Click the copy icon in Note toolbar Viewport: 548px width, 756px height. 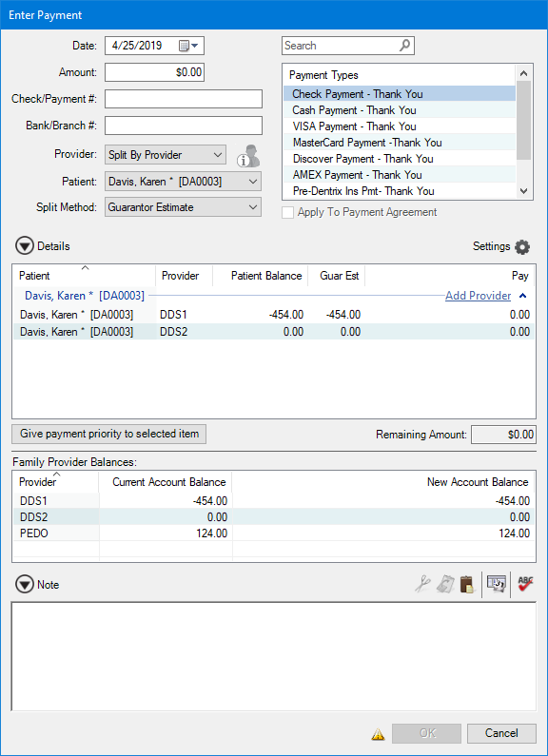(x=444, y=584)
